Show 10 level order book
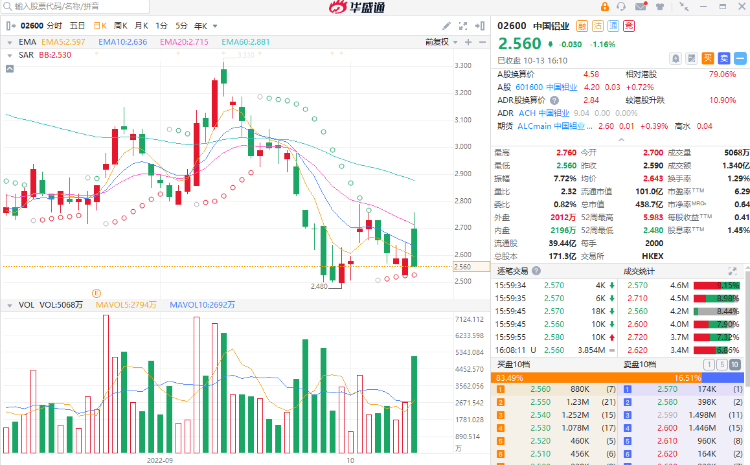Screen dimensions: 750x465 [735, 365]
